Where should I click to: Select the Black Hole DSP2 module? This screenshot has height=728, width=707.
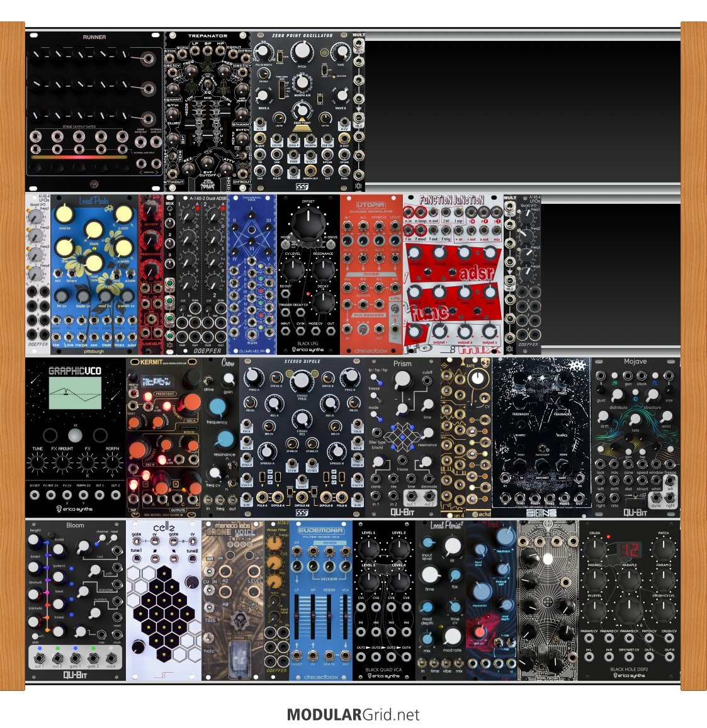point(630,600)
